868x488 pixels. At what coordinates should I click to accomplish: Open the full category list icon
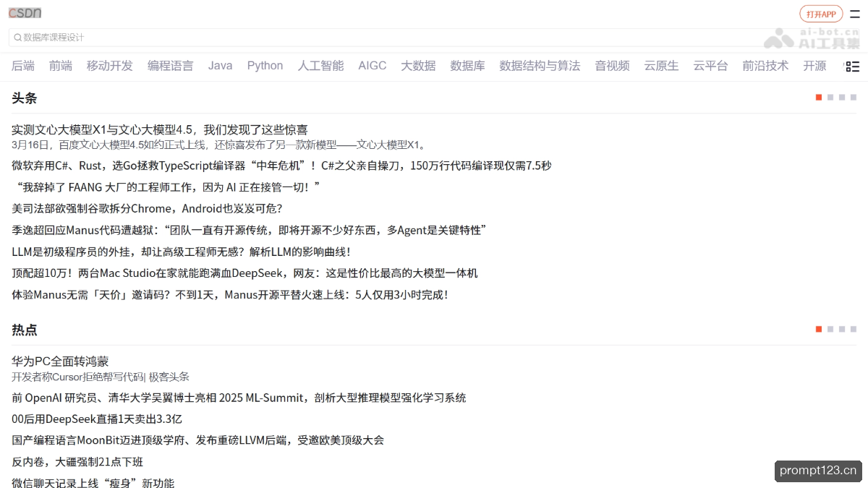(852, 67)
